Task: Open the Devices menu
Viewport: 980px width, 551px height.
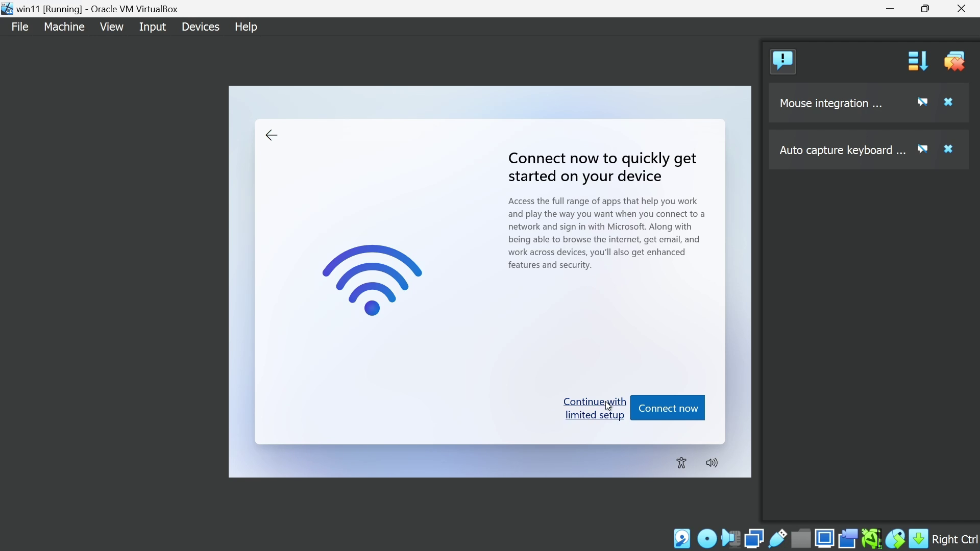Action: [201, 27]
